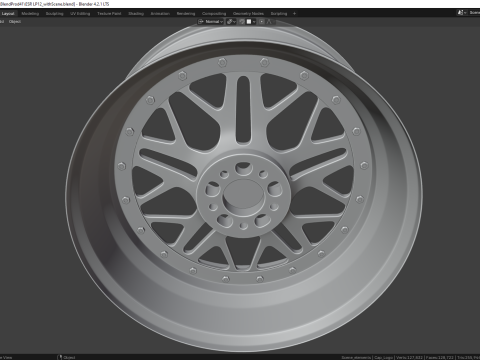Click the transform pivot point icon
Image resolution: width=480 pixels, height=360 pixels.
(231, 22)
